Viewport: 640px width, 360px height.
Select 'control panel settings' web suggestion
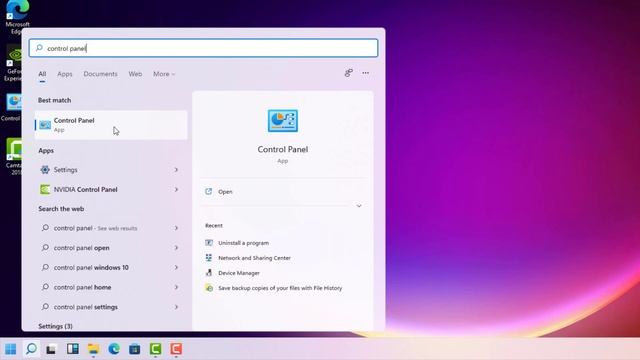[x=86, y=307]
